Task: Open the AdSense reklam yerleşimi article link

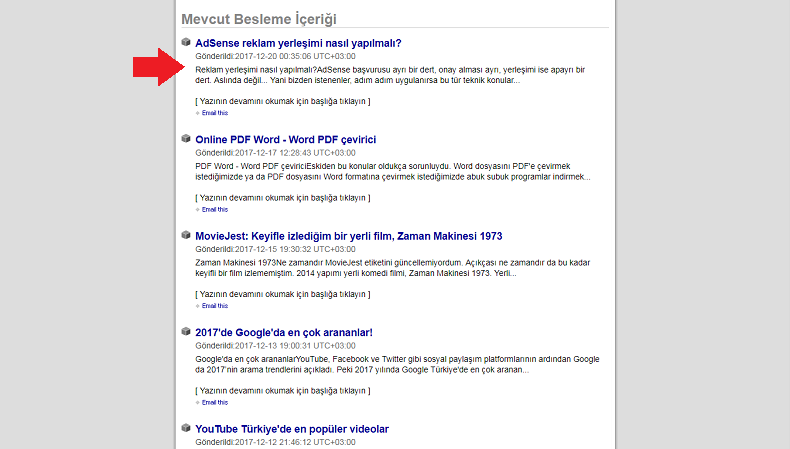Action: point(298,43)
